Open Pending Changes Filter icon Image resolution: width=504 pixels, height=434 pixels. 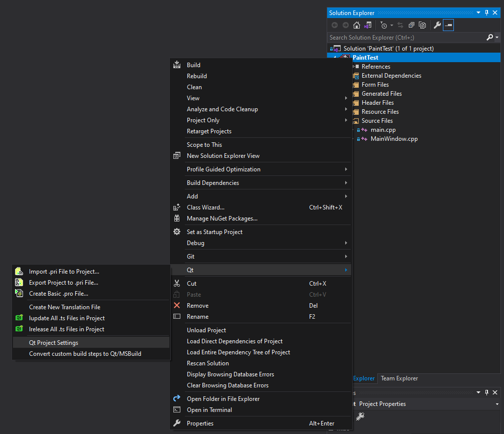pyautogui.click(x=383, y=25)
